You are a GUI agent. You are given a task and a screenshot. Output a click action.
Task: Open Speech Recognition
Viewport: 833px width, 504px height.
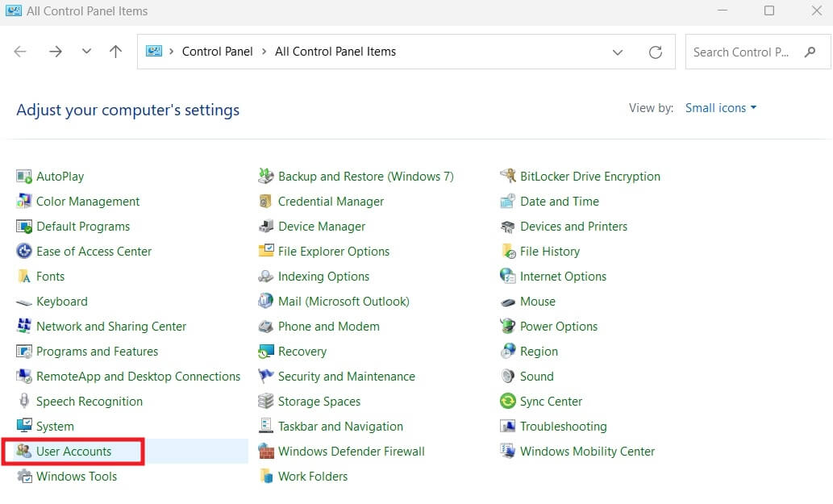coord(90,401)
